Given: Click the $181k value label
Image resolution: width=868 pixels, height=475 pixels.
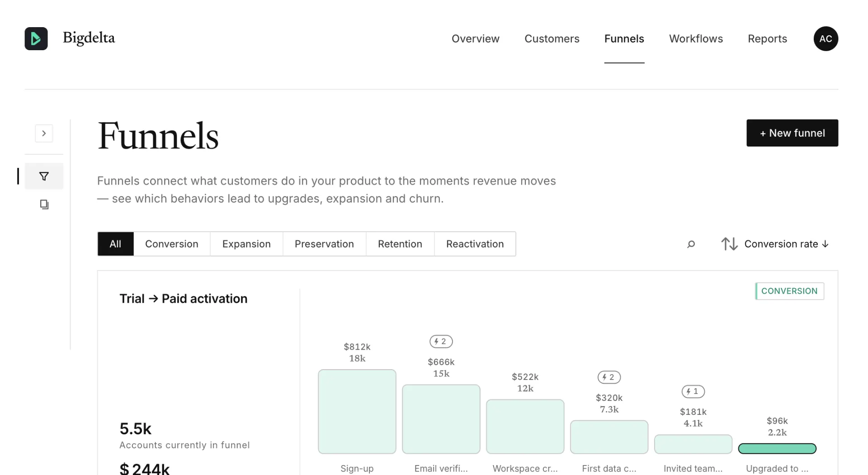Looking at the screenshot, I should pyautogui.click(x=693, y=412).
